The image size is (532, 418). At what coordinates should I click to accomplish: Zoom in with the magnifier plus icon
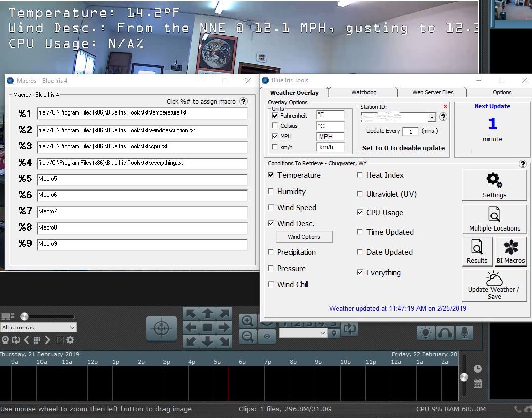pyautogui.click(x=248, y=321)
